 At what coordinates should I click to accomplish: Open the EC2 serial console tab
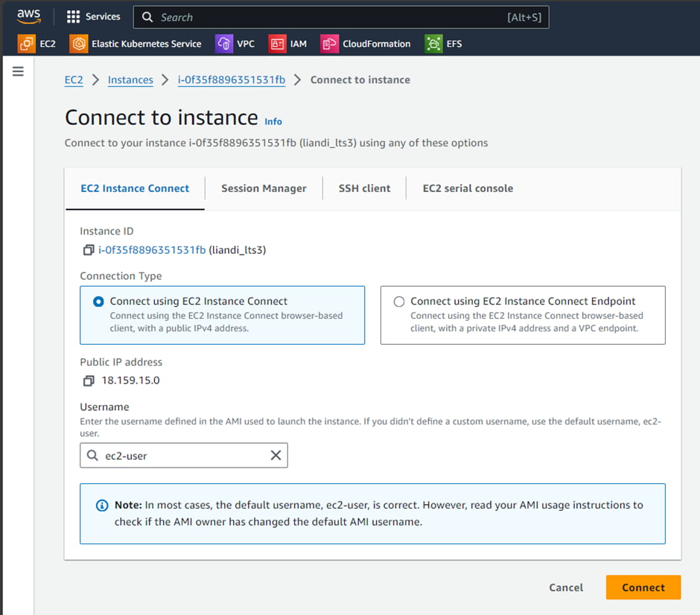pos(468,188)
